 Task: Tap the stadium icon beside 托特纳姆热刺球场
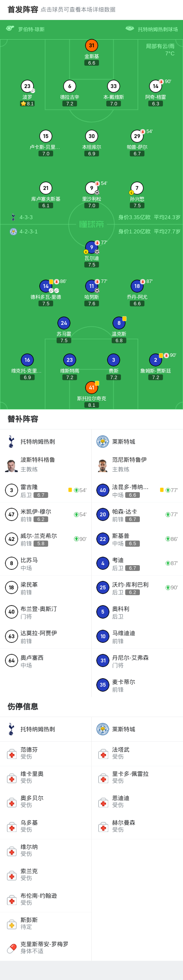[x=130, y=28]
